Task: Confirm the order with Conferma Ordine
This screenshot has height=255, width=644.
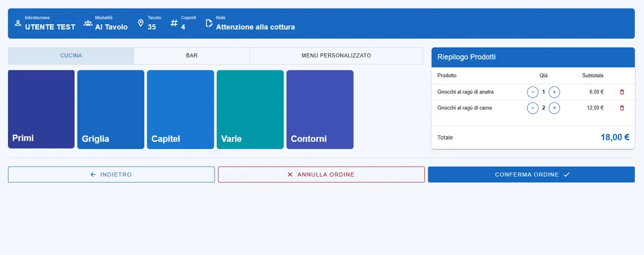Action: point(531,174)
